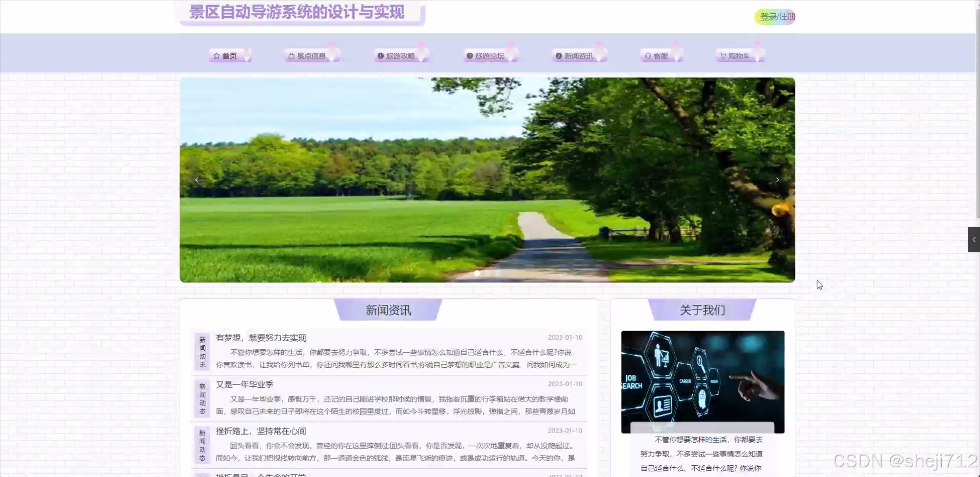Open the news article 又是一年毕业季
The width and height of the screenshot is (980, 477).
pos(247,384)
